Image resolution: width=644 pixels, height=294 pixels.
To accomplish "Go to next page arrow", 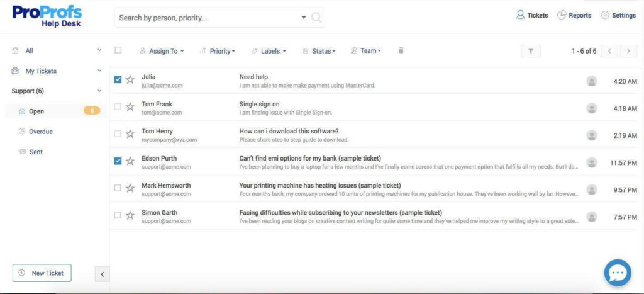I will [628, 51].
